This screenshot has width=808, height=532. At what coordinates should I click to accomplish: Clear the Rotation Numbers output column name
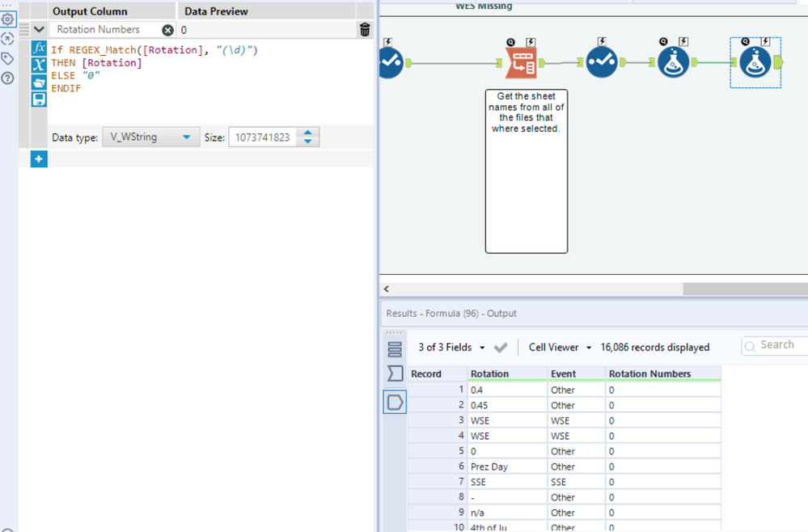click(167, 30)
